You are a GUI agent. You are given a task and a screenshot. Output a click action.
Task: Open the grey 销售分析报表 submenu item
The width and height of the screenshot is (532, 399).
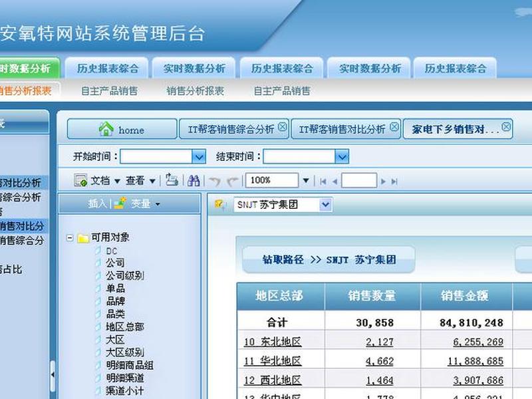coord(195,90)
